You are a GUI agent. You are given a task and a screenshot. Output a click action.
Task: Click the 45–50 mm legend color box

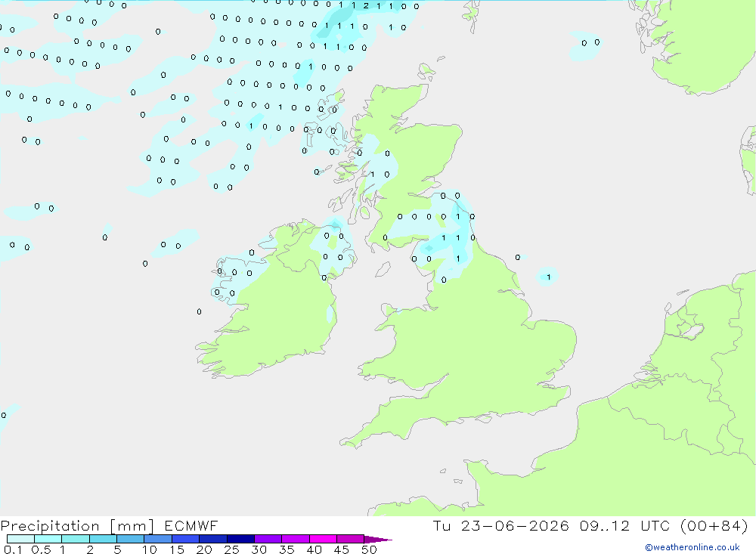coord(351,539)
